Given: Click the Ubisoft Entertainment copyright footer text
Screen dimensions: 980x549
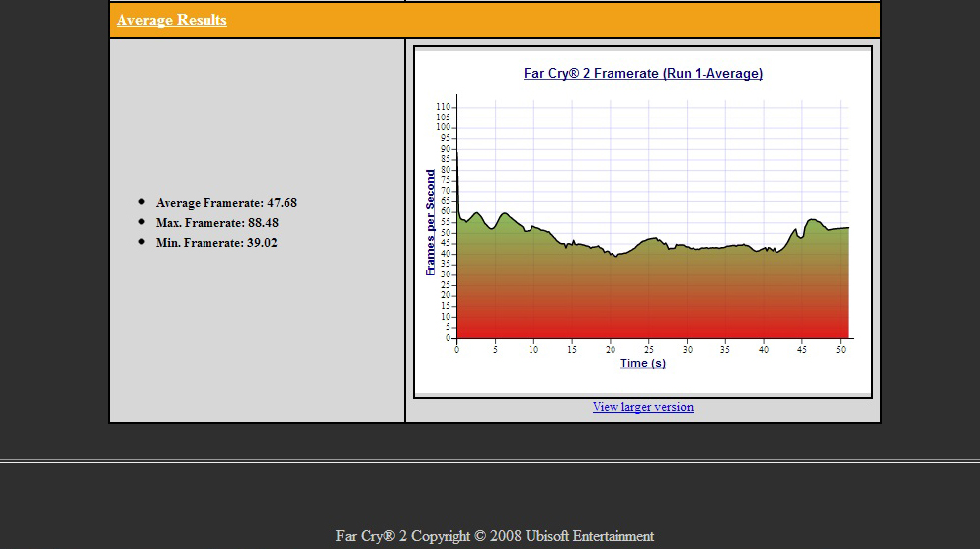Looking at the screenshot, I should [494, 536].
